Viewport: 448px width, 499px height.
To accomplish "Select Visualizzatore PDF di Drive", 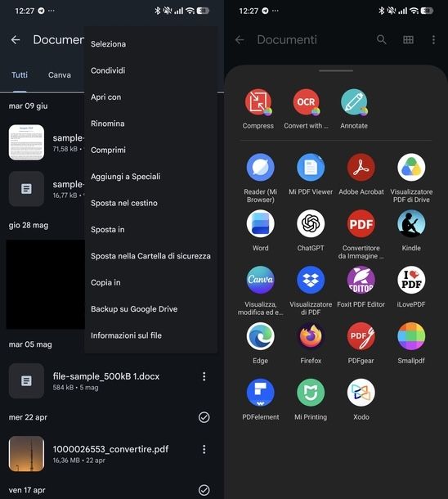I will 411,168.
